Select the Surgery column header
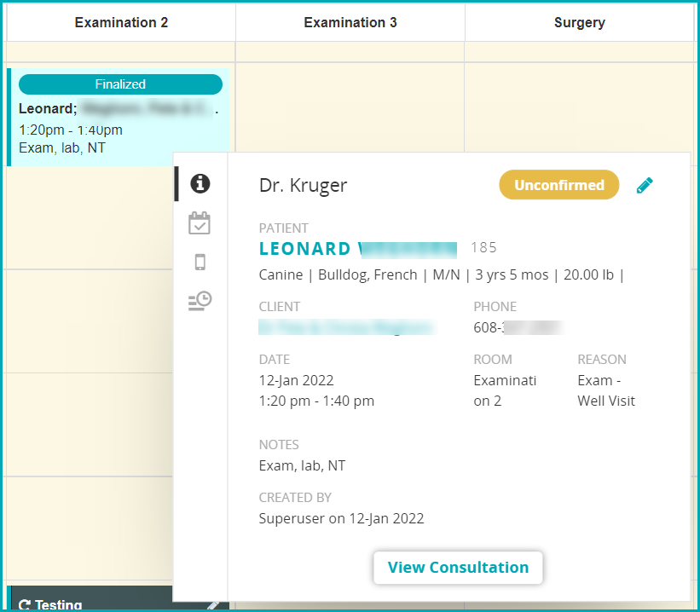The width and height of the screenshot is (700, 612). [x=579, y=23]
